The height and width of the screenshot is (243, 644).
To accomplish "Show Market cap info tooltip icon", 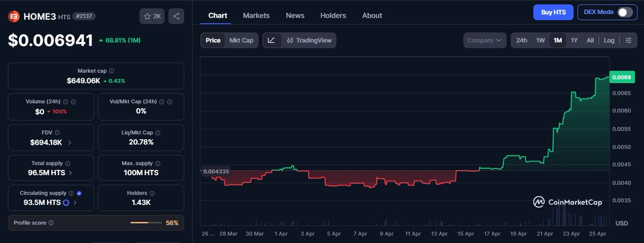I will pos(112,71).
